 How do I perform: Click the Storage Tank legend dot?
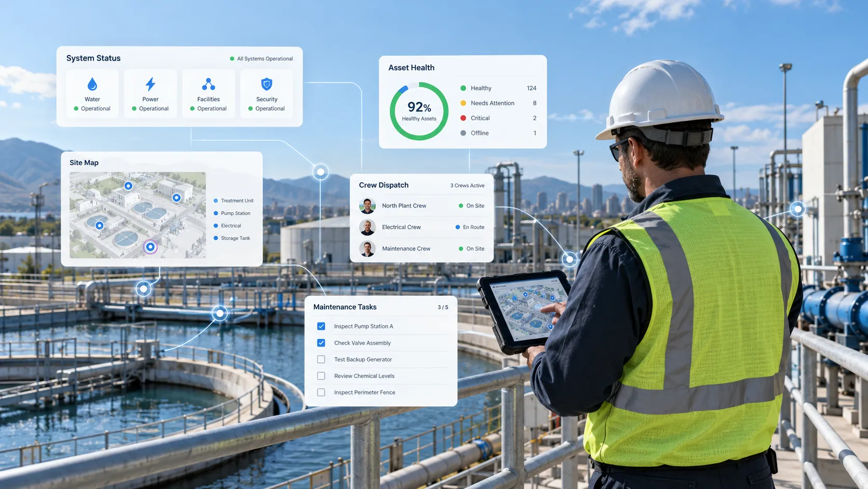(216, 238)
